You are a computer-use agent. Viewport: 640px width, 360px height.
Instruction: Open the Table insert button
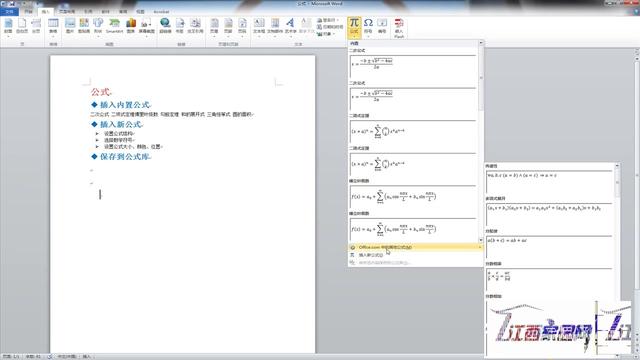tap(53, 27)
